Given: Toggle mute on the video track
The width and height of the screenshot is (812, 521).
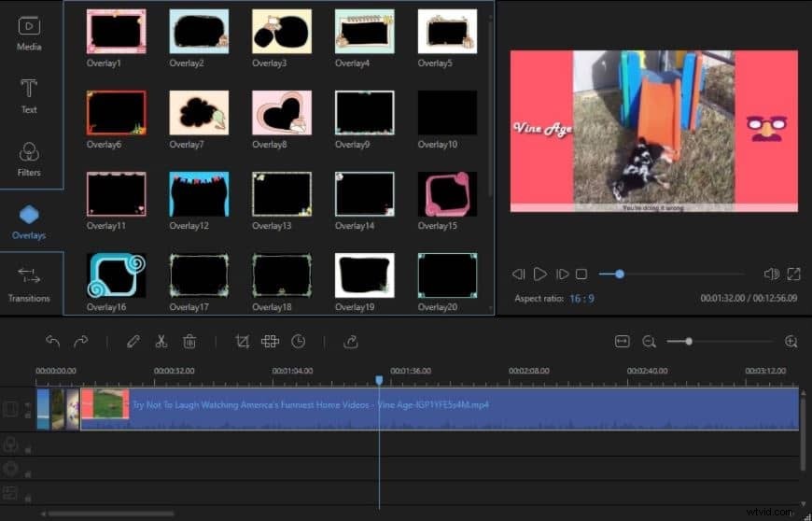Looking at the screenshot, I should click(x=28, y=404).
